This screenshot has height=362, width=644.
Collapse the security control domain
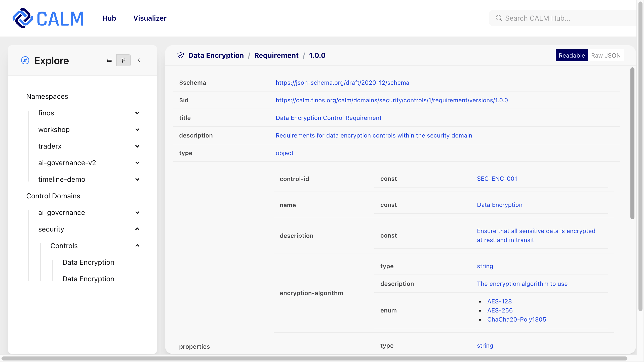(x=137, y=229)
